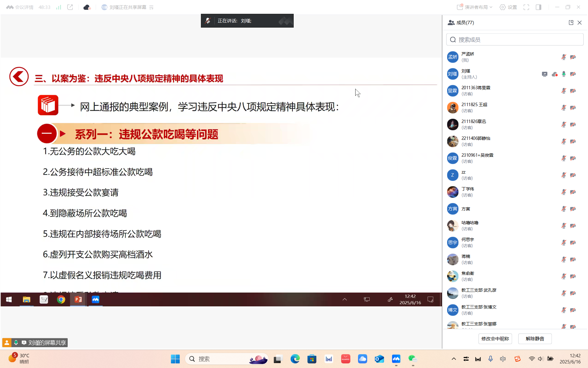Click the share meeting link icon

[x=70, y=7]
